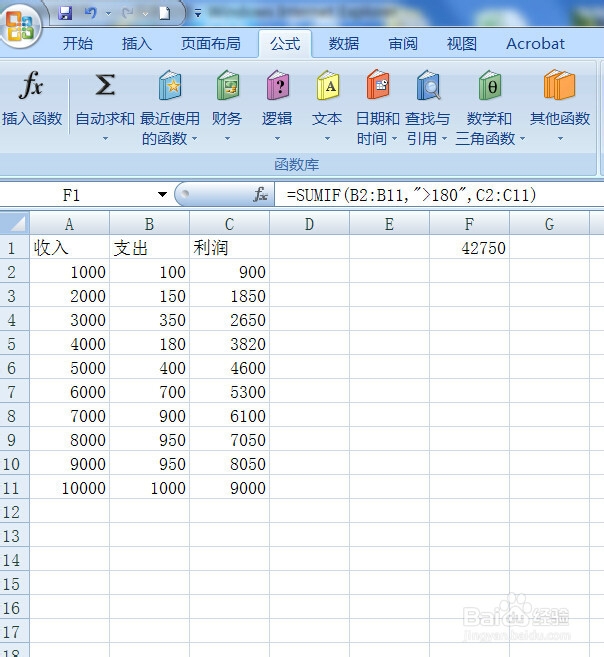The height and width of the screenshot is (657, 604).
Task: Open the 财务 functions book icon
Action: point(228,85)
